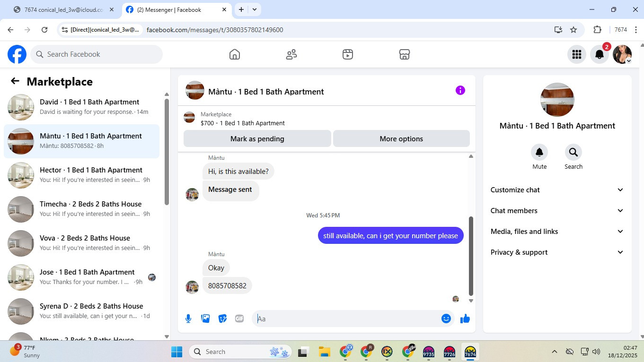Open the 7674 browser profile button
This screenshot has width=644, height=362.
tap(621, 30)
